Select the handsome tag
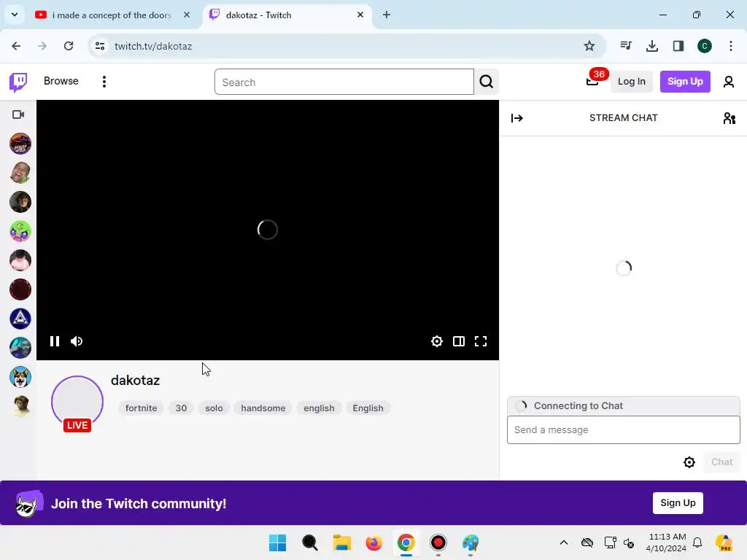Viewport: 747px width, 560px height. 263,408
